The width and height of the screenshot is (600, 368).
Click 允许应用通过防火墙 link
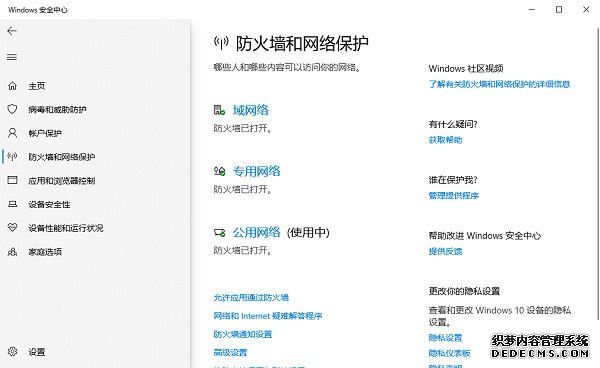pyautogui.click(x=251, y=298)
